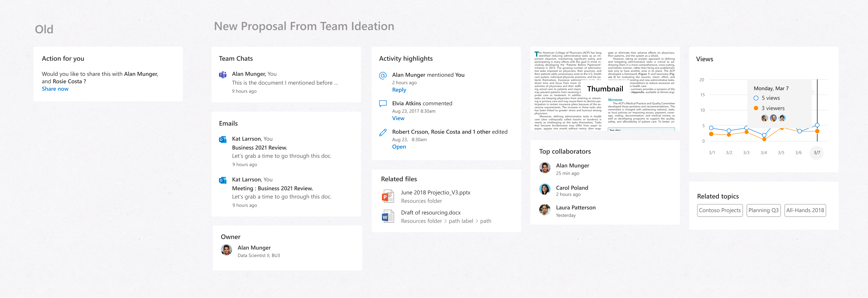Click Carol Poland's profile photo

pyautogui.click(x=545, y=189)
